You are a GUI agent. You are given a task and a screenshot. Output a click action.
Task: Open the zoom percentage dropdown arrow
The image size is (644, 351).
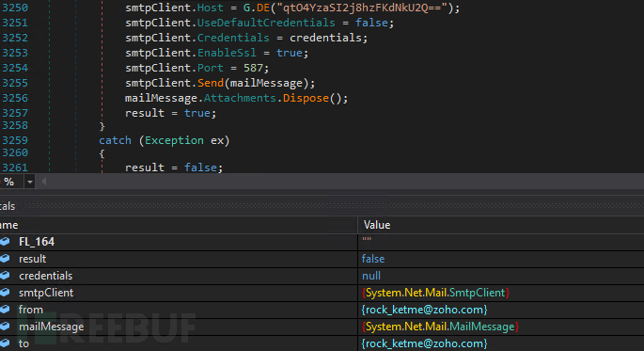(x=29, y=182)
